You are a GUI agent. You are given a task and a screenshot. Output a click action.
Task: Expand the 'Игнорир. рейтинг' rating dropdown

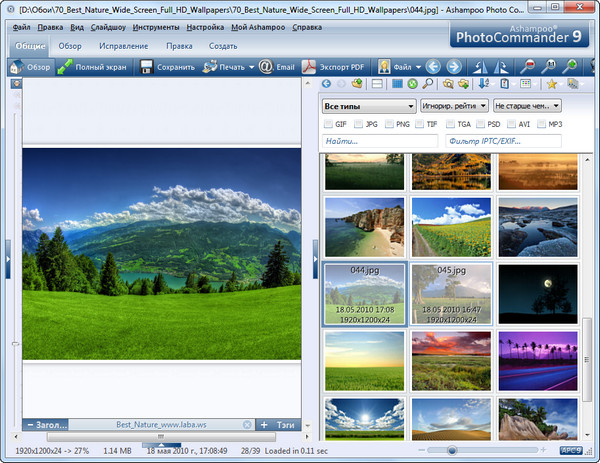point(455,105)
